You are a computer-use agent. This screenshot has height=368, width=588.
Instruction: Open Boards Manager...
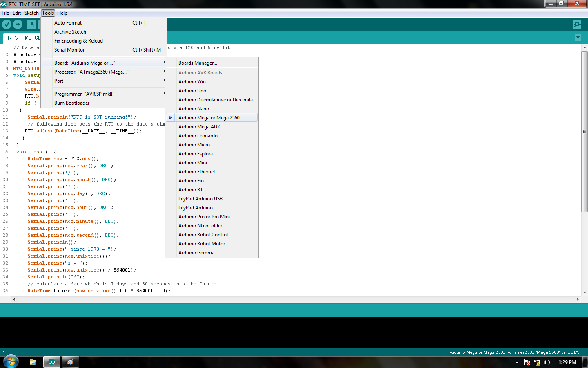[212, 63]
